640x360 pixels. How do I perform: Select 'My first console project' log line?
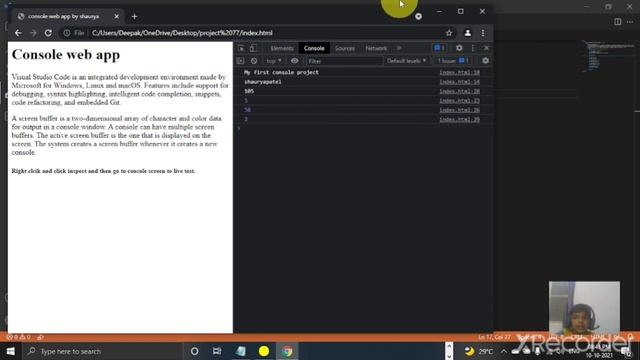[281, 72]
